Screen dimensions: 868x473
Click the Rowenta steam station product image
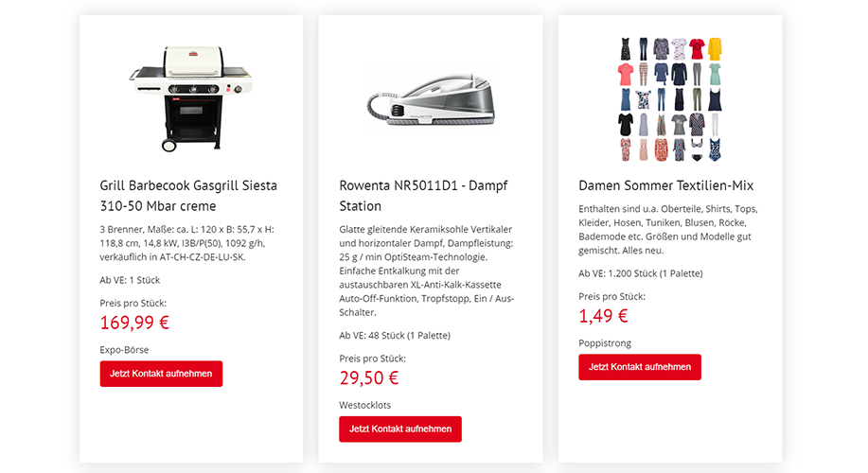tap(431, 100)
